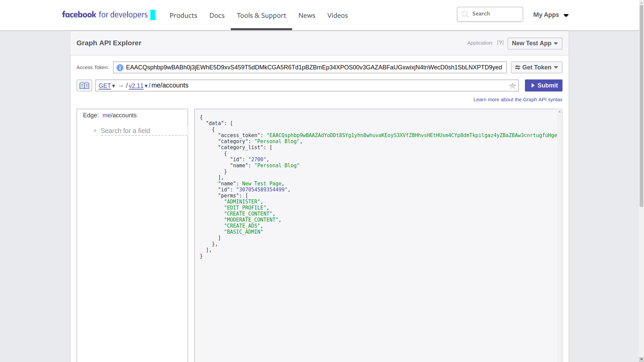Click the page ID "307054589354499"
This screenshot has width=644, height=362.
262,190
